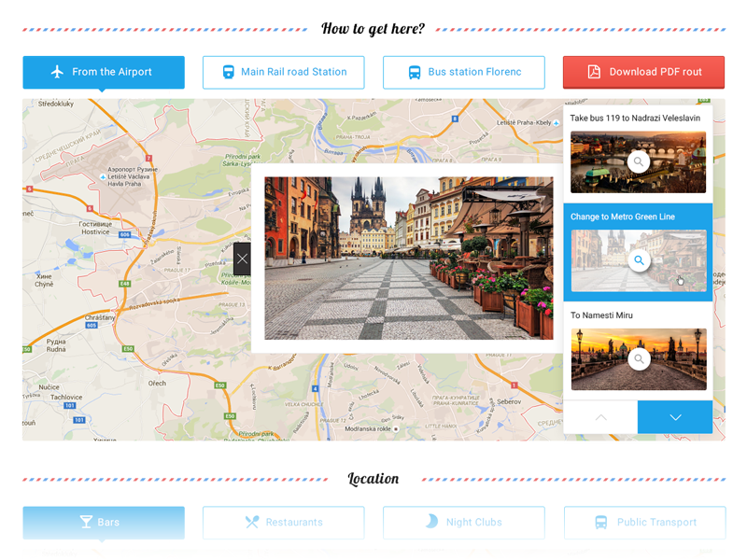The height and width of the screenshot is (560, 747).
Task: Click 'Change to Metro Green Line' text
Action: pos(623,217)
